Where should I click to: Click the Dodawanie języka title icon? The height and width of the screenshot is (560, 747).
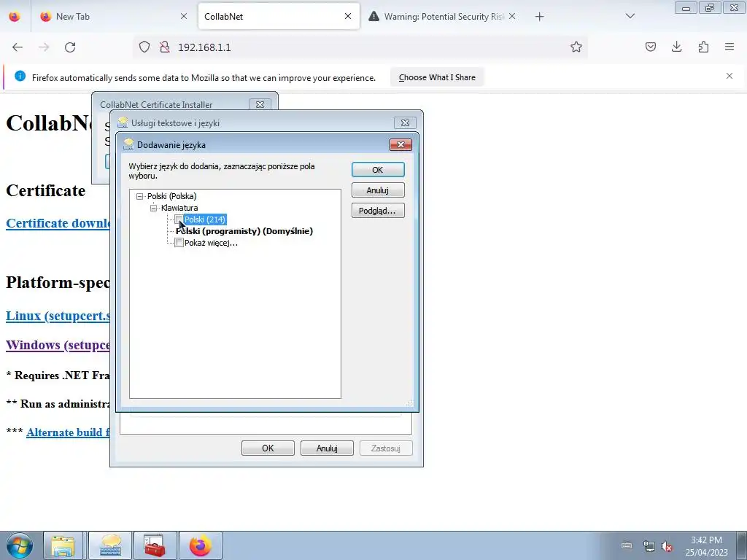(x=128, y=144)
